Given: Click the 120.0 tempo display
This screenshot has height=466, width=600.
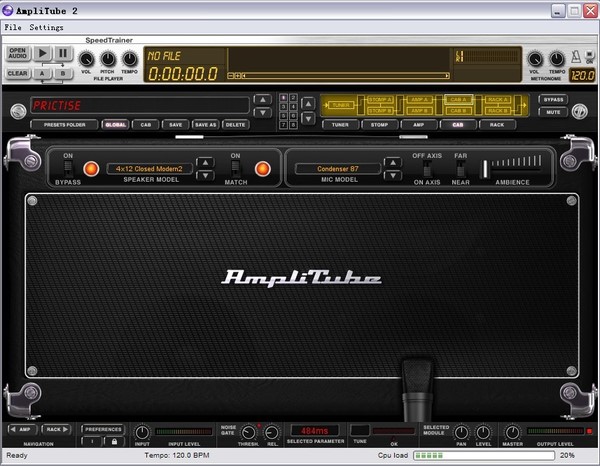Looking at the screenshot, I should click(x=582, y=75).
